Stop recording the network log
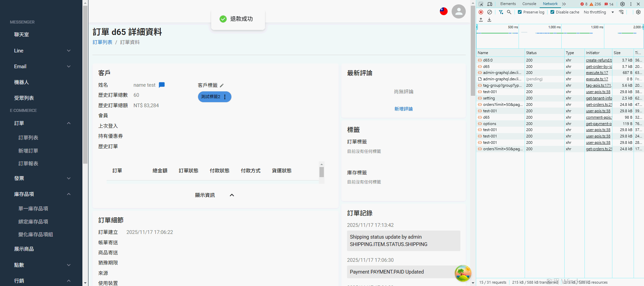Screen dimensions: 644x286 point(481,12)
